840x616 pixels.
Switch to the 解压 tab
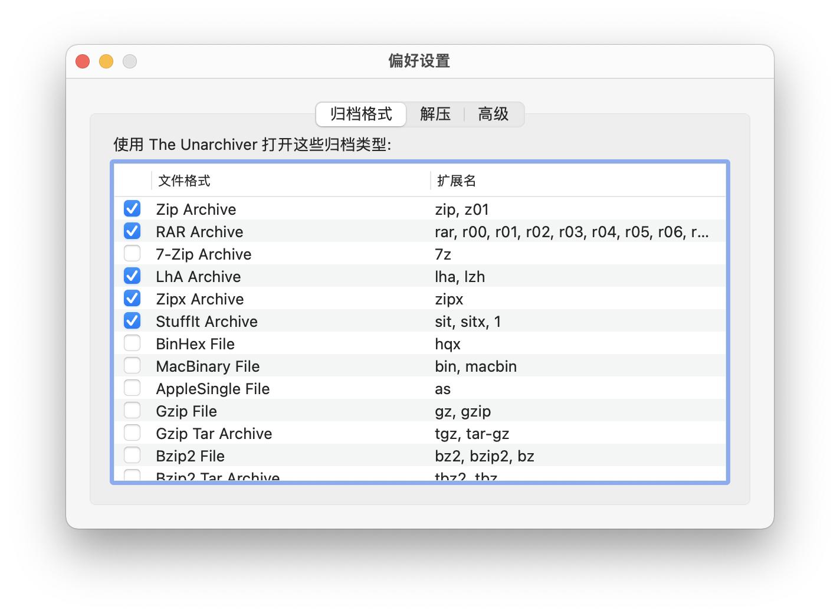click(435, 114)
